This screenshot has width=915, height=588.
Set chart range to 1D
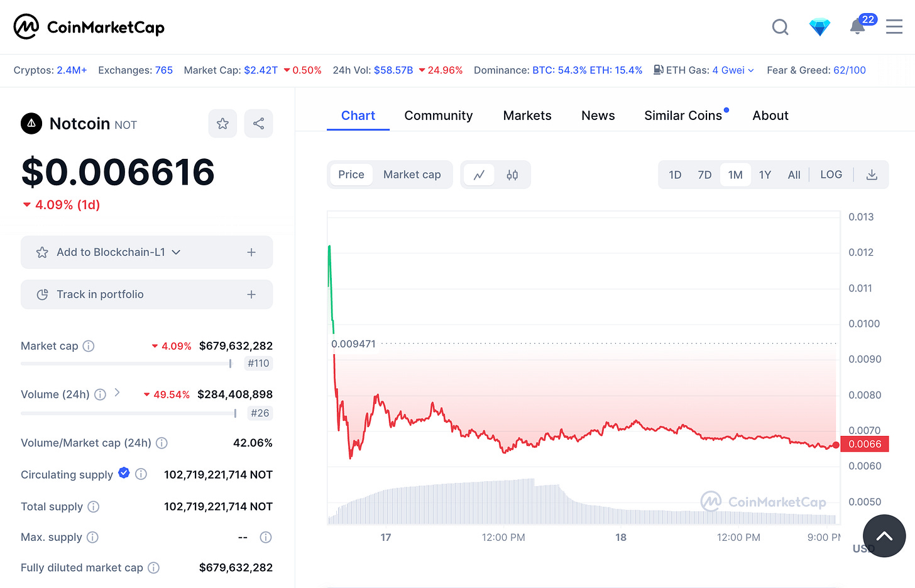click(675, 175)
